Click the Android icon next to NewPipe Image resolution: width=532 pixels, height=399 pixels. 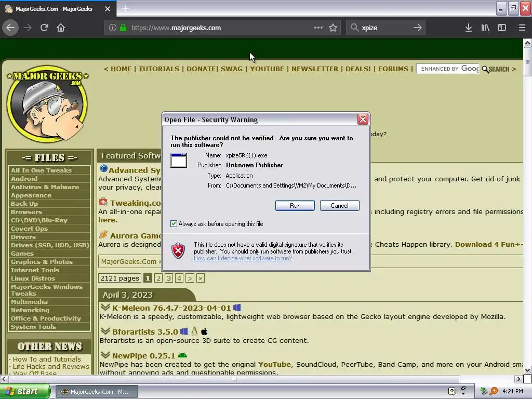click(182, 355)
